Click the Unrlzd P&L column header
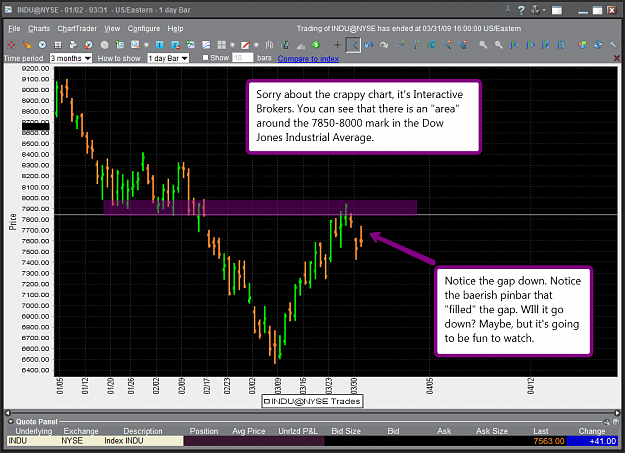 tap(298, 431)
